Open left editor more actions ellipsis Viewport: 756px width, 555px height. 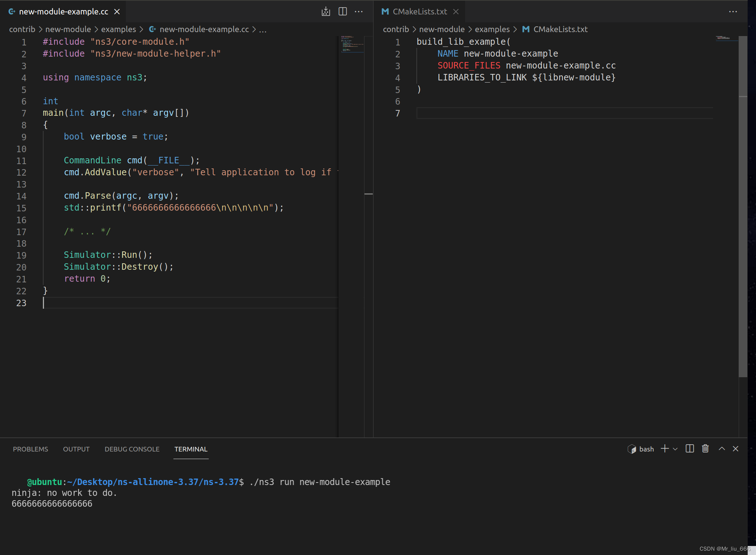click(x=359, y=12)
